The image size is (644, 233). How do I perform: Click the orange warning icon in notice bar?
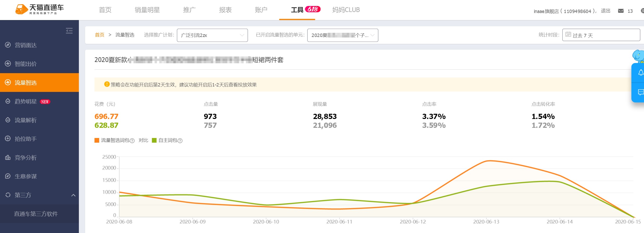tap(107, 84)
